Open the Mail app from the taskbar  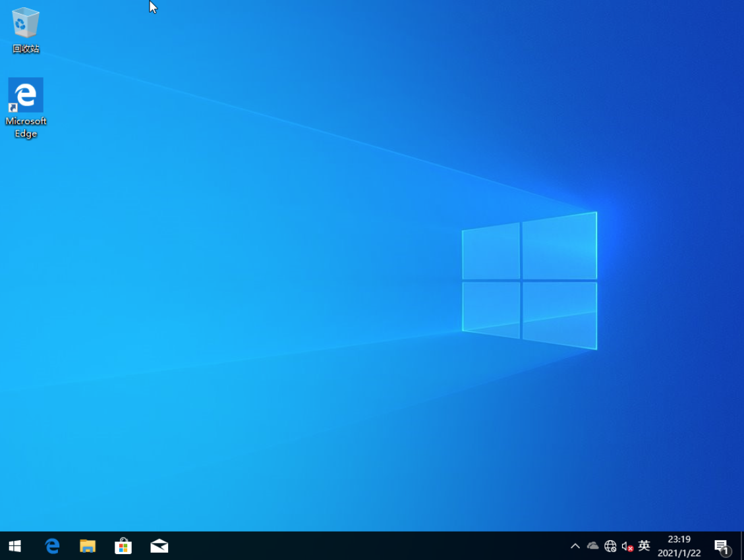pyautogui.click(x=159, y=546)
